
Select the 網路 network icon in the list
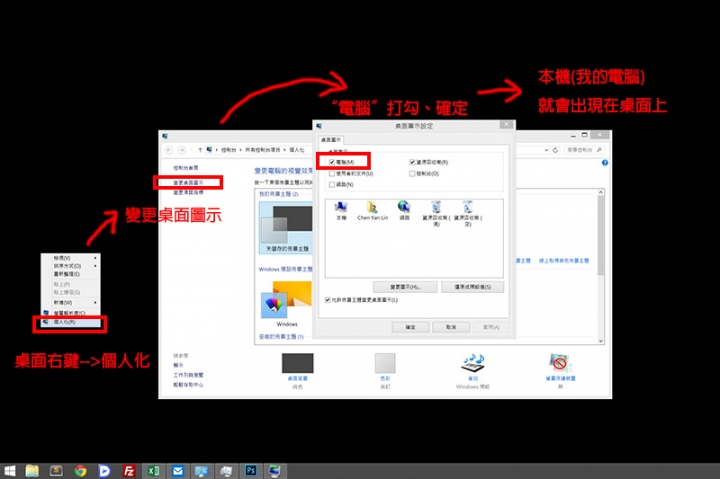click(404, 210)
